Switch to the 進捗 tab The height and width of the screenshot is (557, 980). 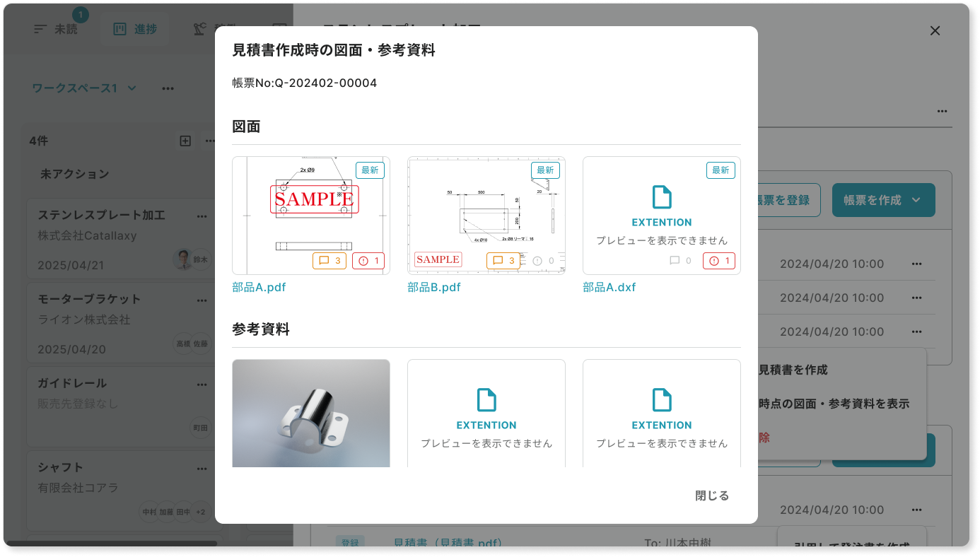[135, 29]
